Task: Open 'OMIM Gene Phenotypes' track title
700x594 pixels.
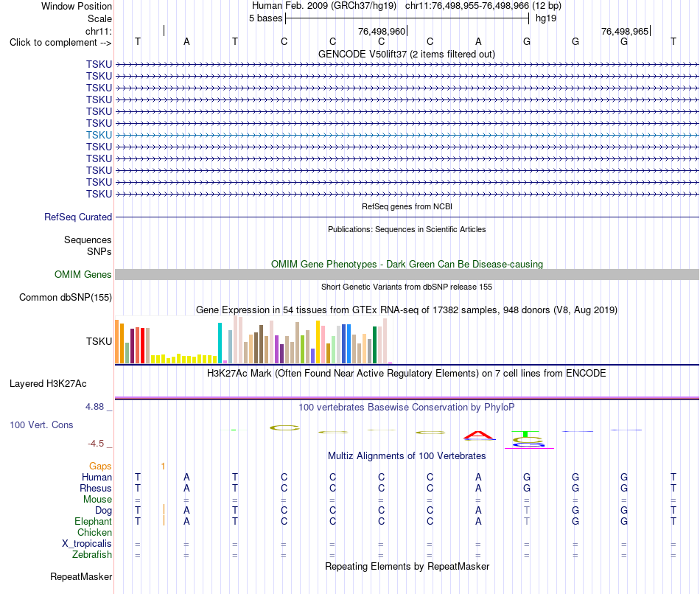Action: [407, 264]
